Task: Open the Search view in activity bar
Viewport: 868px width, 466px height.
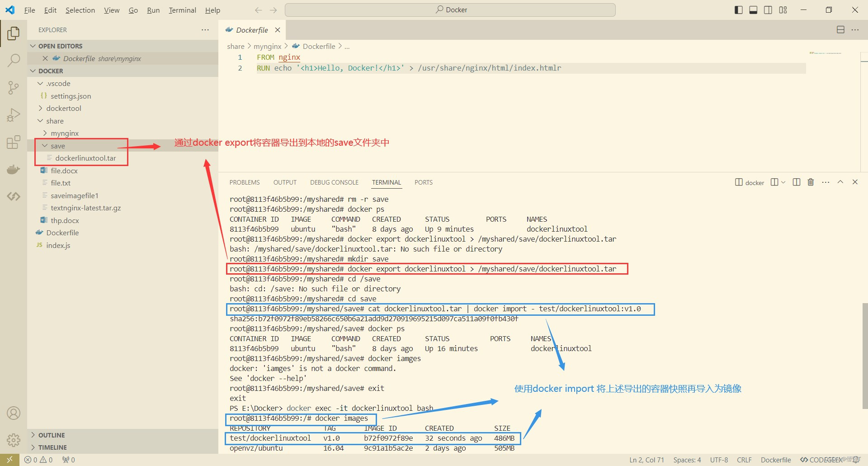Action: pyautogui.click(x=14, y=60)
